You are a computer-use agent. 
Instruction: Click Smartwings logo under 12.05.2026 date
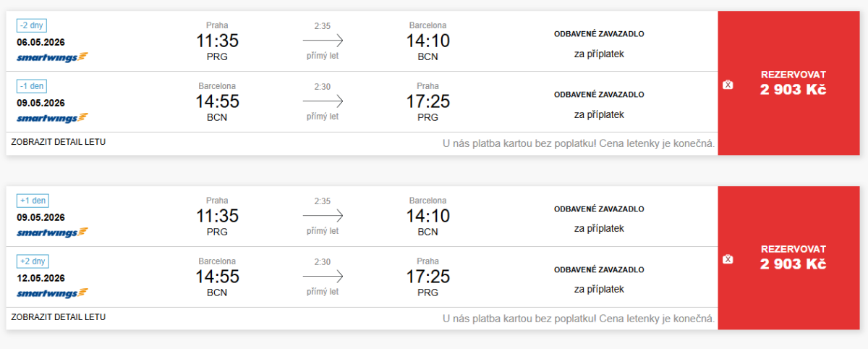coord(52,293)
